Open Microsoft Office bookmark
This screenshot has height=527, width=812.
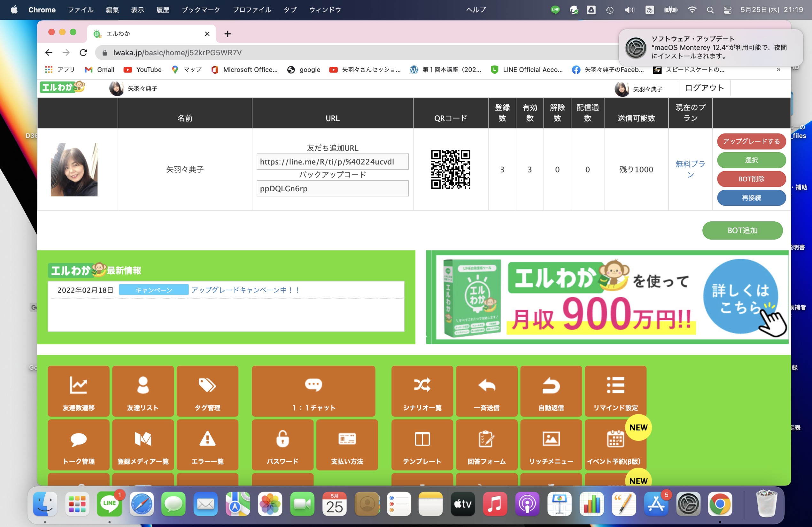click(x=244, y=70)
